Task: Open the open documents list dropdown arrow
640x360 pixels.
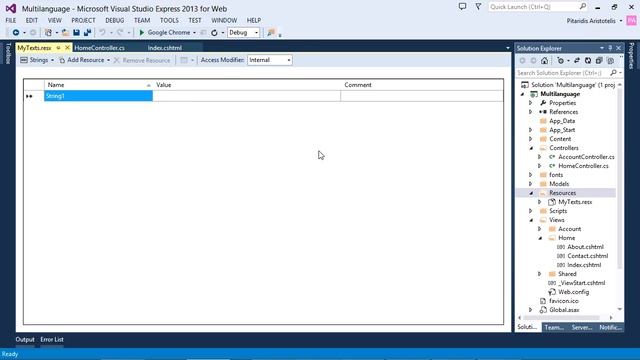Action: [x=508, y=48]
